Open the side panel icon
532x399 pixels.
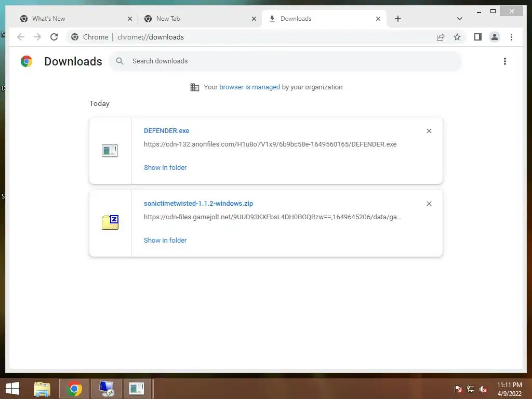click(478, 37)
